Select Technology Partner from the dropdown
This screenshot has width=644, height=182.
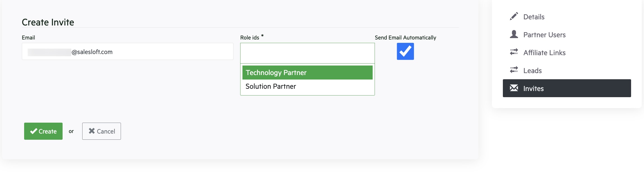pyautogui.click(x=307, y=72)
